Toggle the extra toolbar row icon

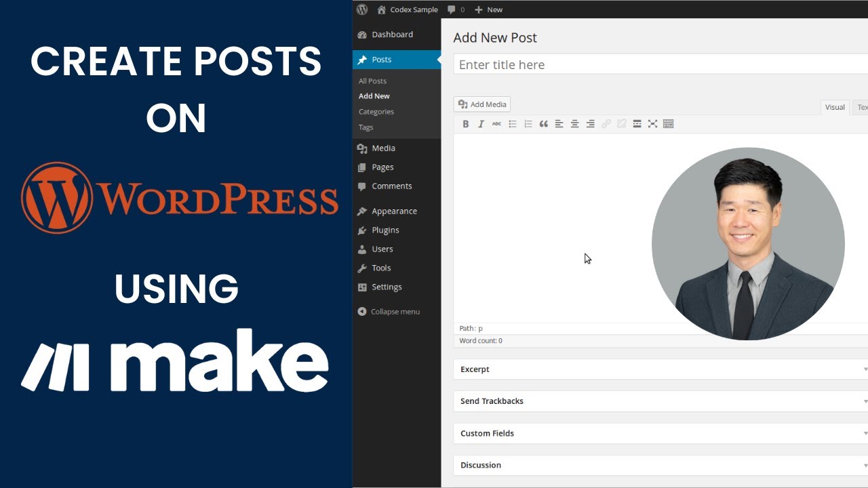[x=669, y=124]
